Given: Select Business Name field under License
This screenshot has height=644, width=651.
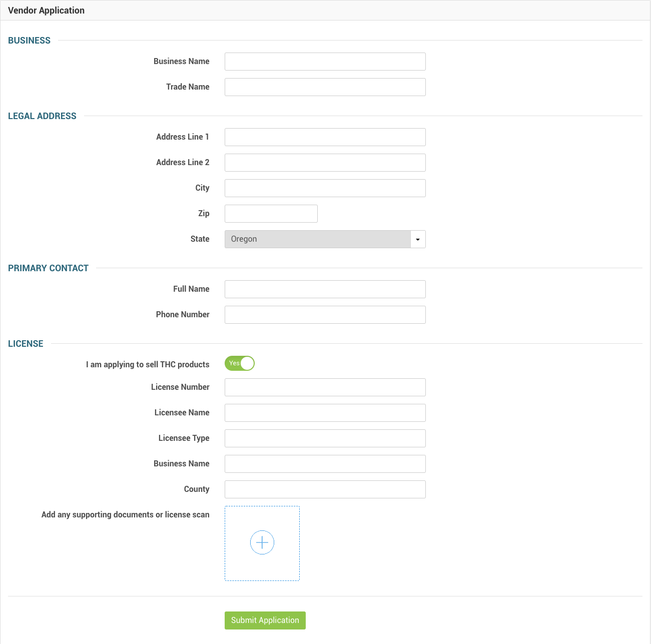Looking at the screenshot, I should click(325, 464).
